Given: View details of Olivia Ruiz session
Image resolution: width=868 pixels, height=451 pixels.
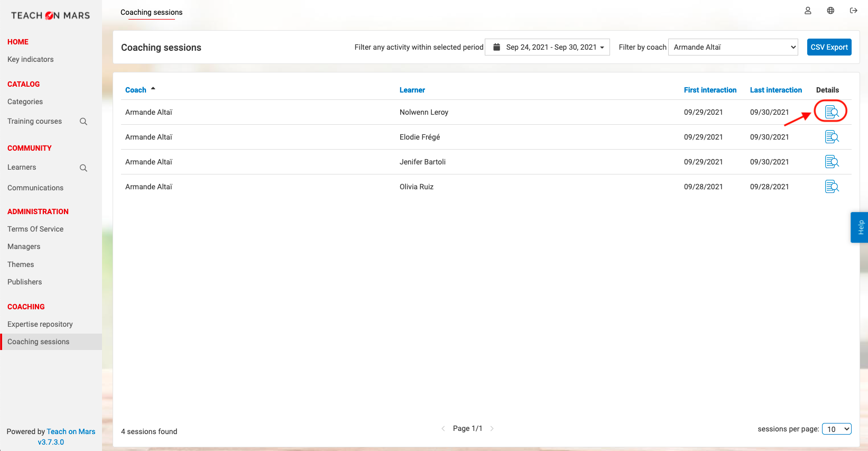Looking at the screenshot, I should click(x=832, y=187).
